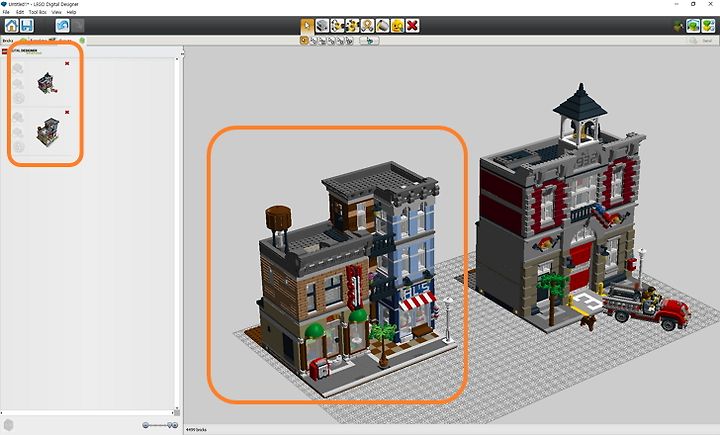Undo the last action
The image size is (720, 435).
click(62, 26)
